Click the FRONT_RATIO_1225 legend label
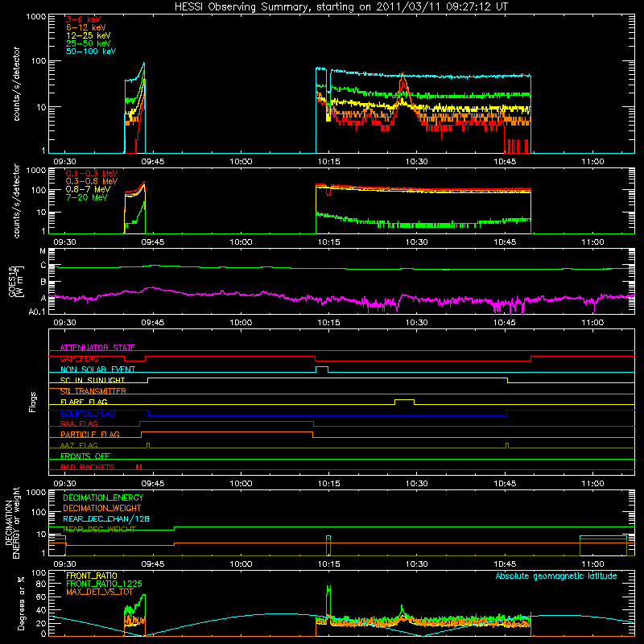This screenshot has width=644, height=644. tap(105, 584)
